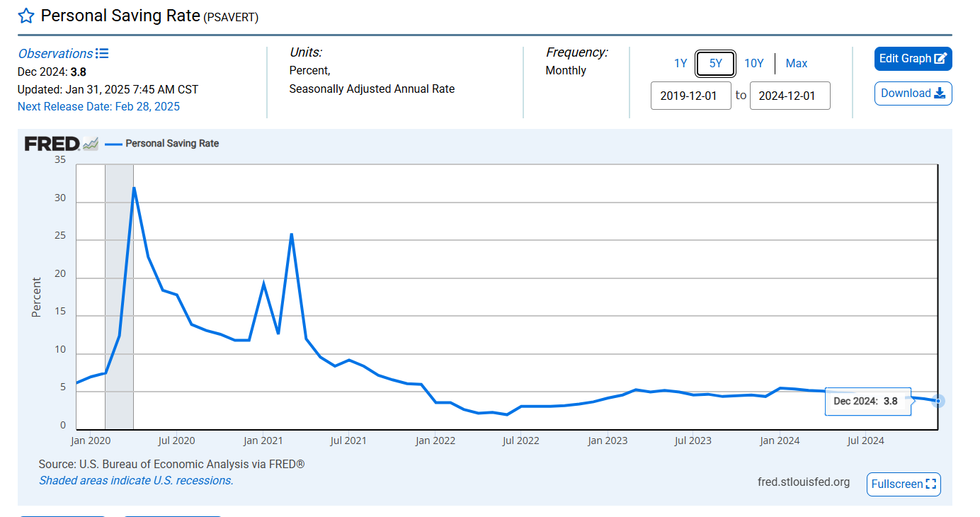The height and width of the screenshot is (517, 980).
Task: Open the Observations list icon
Action: (102, 54)
